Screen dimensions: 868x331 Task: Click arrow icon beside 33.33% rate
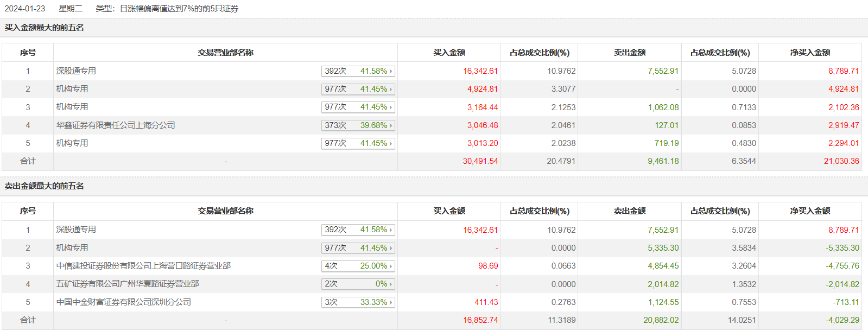click(x=391, y=302)
